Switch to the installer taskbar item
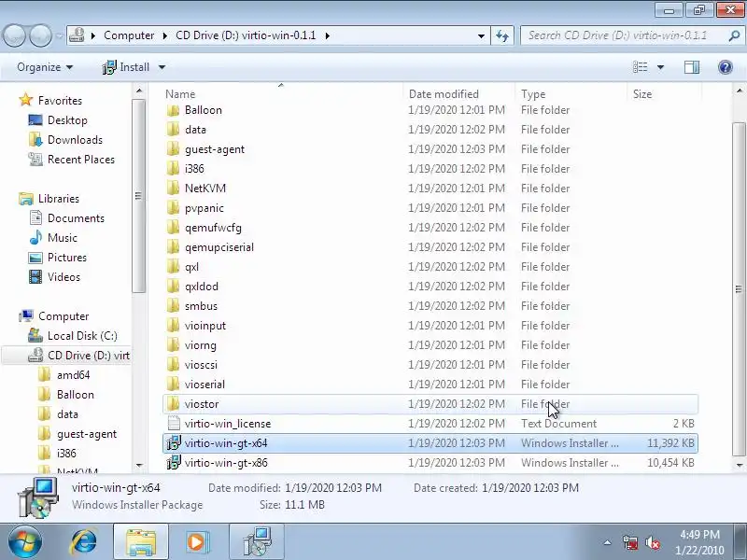 257,542
